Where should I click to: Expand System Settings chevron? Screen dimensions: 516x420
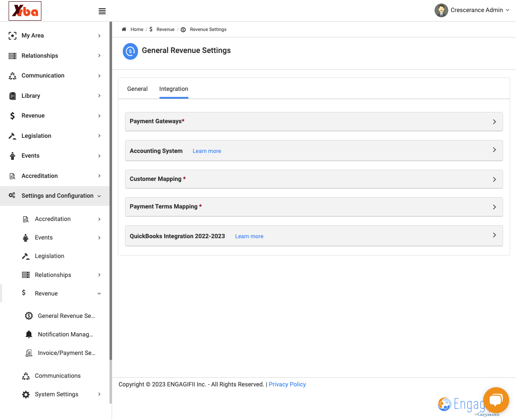(x=99, y=394)
